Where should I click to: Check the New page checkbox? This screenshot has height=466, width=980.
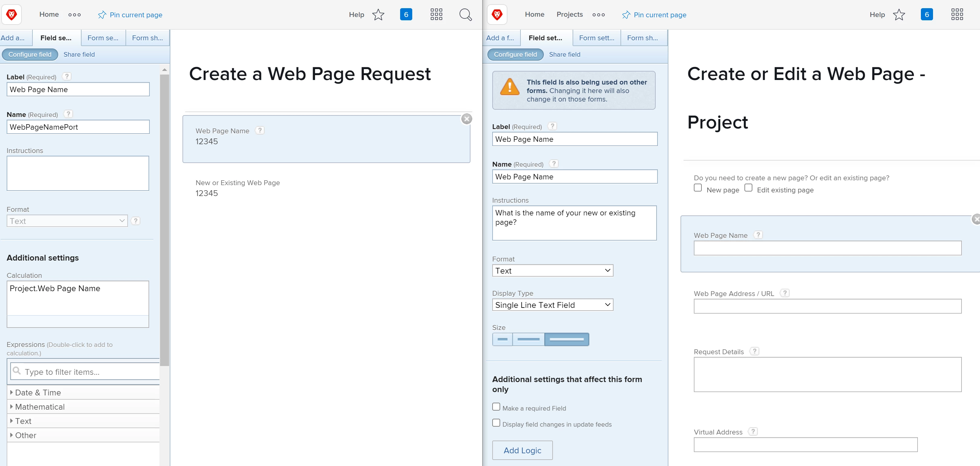[698, 188]
